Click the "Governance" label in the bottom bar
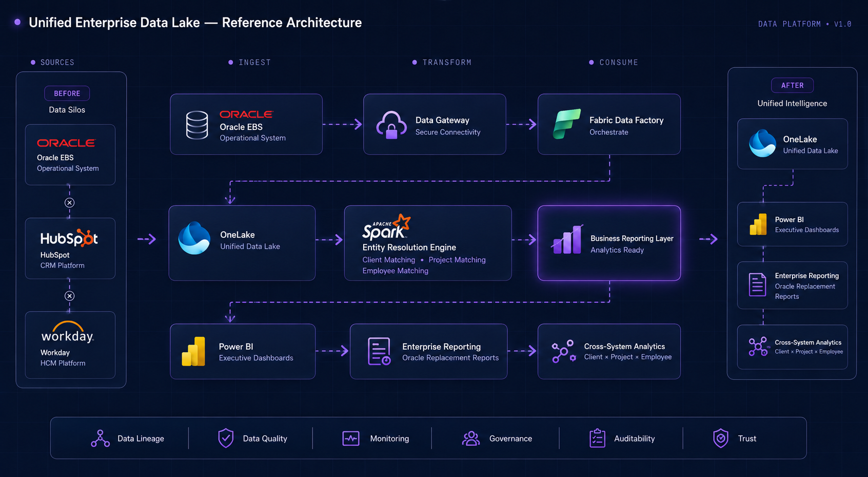Image resolution: width=868 pixels, height=477 pixels. pos(510,438)
